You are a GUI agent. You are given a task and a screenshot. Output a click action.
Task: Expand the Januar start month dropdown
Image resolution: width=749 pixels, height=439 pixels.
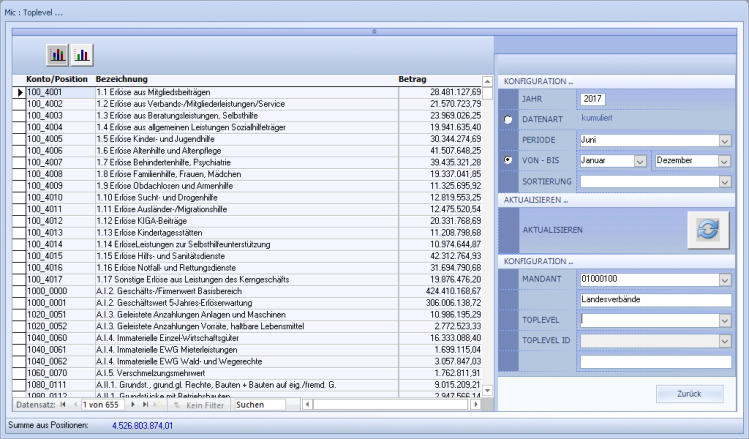coord(639,160)
